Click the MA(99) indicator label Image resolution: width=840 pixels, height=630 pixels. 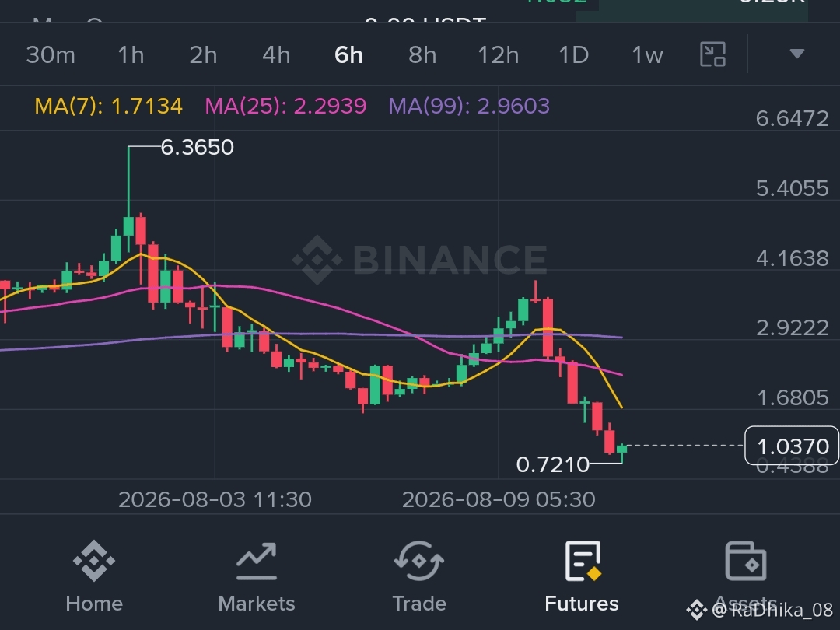[469, 106]
